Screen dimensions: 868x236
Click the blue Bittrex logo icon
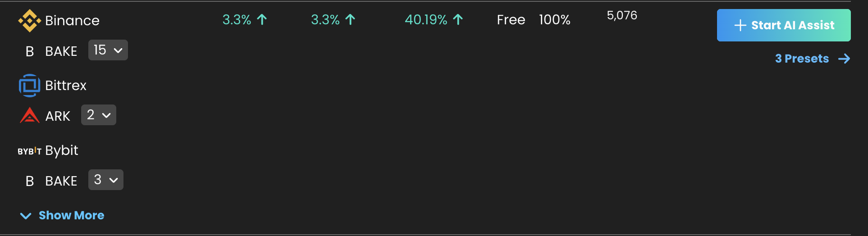(29, 86)
